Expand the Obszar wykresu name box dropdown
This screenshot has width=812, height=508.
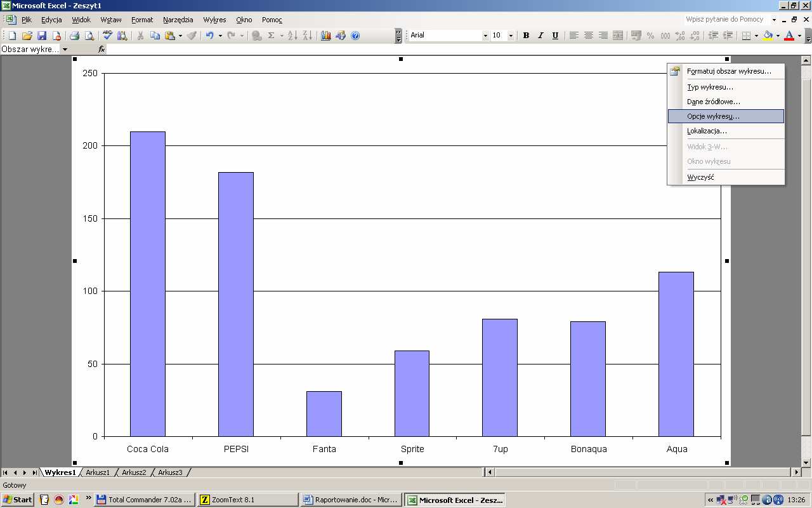[65, 50]
